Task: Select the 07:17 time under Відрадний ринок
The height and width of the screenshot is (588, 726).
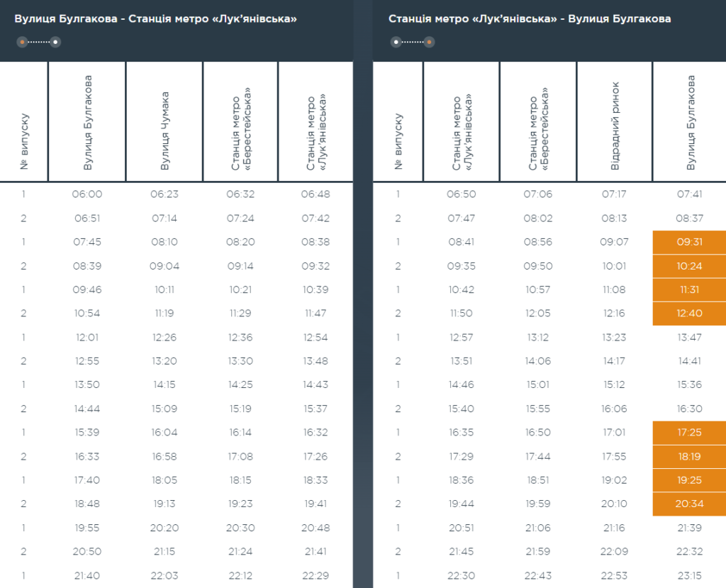Action: pos(614,194)
